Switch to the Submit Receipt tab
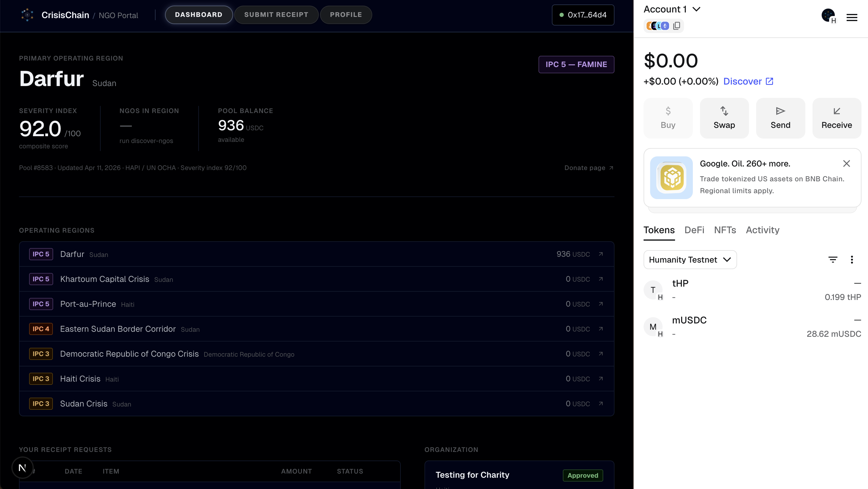868x489 pixels. coord(276,15)
